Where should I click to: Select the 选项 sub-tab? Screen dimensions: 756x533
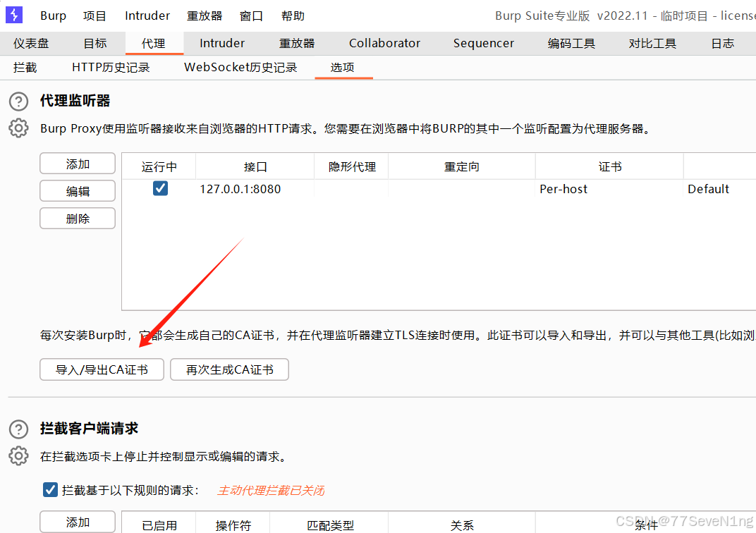click(x=342, y=68)
